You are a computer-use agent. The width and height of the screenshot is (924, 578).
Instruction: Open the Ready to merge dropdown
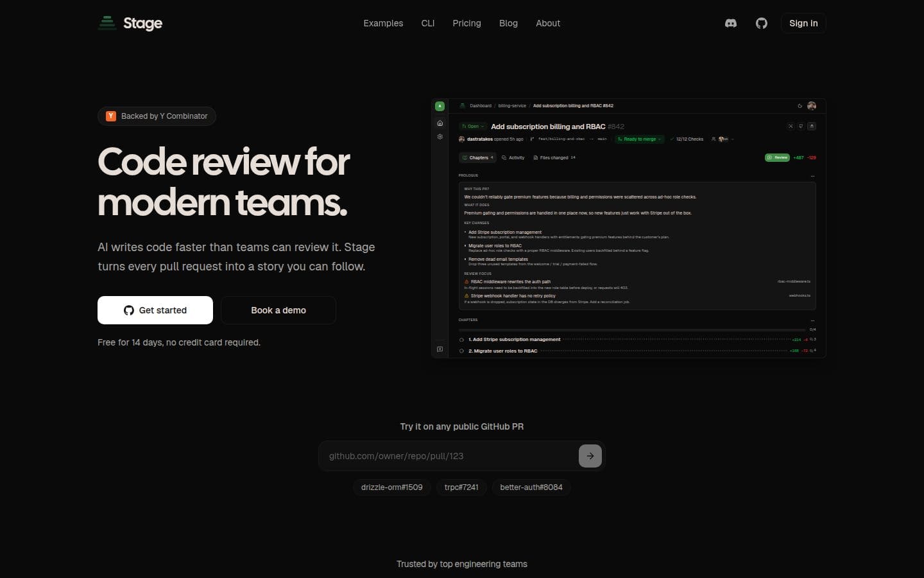[639, 139]
